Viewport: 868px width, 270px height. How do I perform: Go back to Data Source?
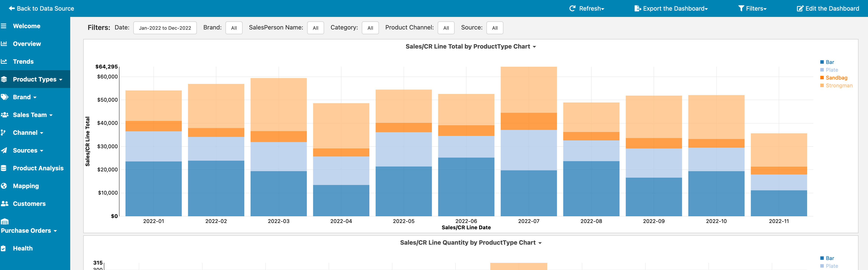pos(41,8)
